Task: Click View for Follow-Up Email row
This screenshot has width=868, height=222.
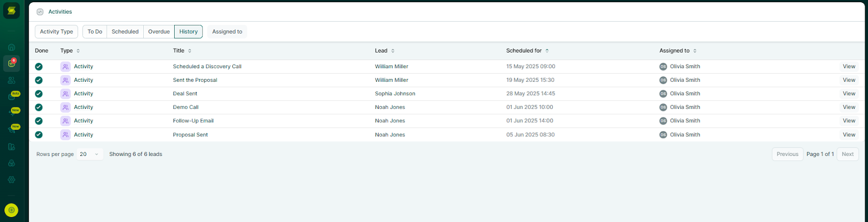Action: (x=848, y=121)
